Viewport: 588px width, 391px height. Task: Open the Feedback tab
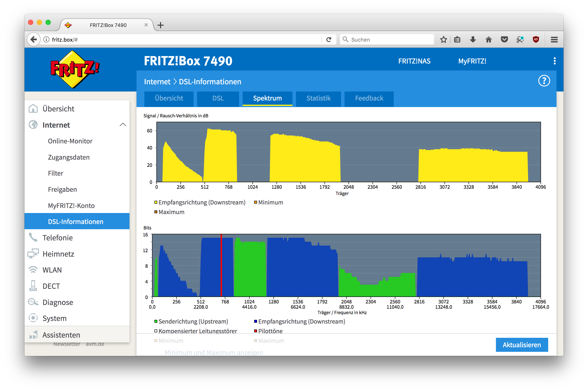(x=369, y=98)
